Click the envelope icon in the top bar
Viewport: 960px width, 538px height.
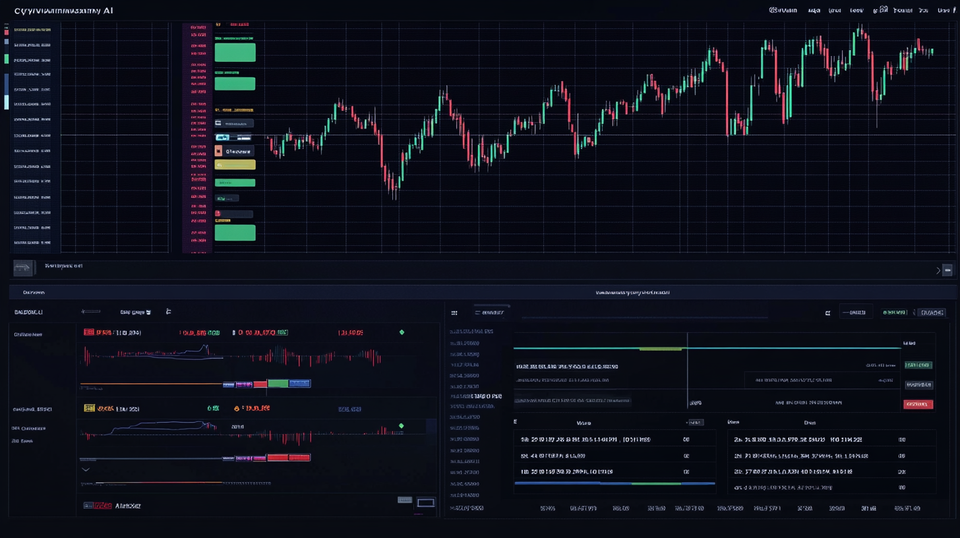point(883,10)
